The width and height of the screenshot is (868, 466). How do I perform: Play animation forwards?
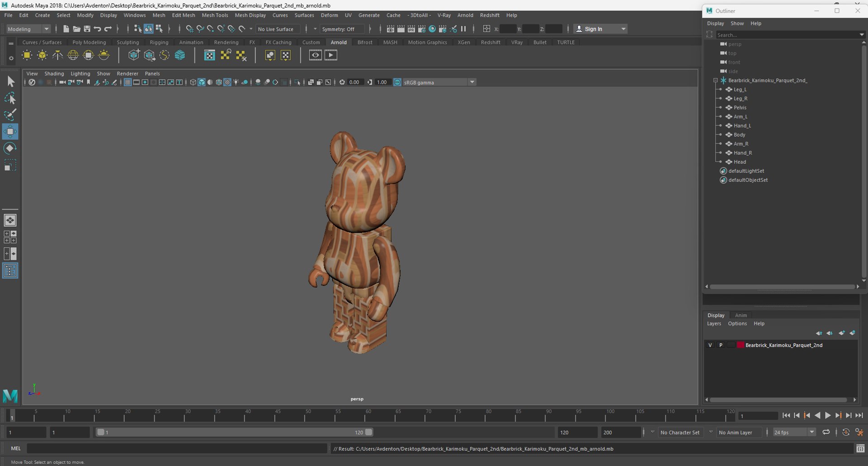pyautogui.click(x=828, y=415)
